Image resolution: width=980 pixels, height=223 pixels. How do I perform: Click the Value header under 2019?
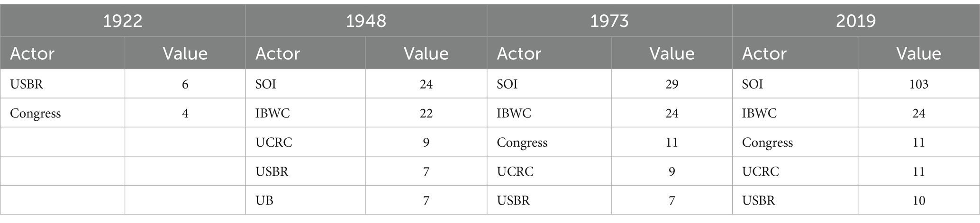(x=918, y=53)
